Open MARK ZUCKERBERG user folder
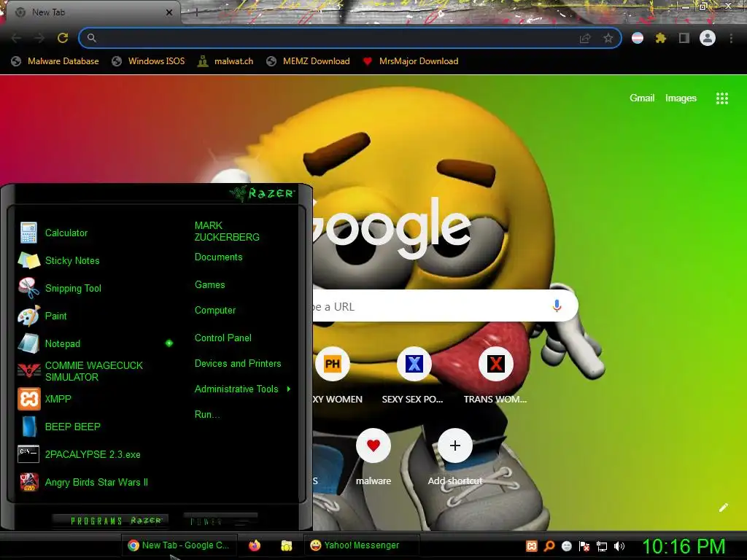 click(x=227, y=231)
